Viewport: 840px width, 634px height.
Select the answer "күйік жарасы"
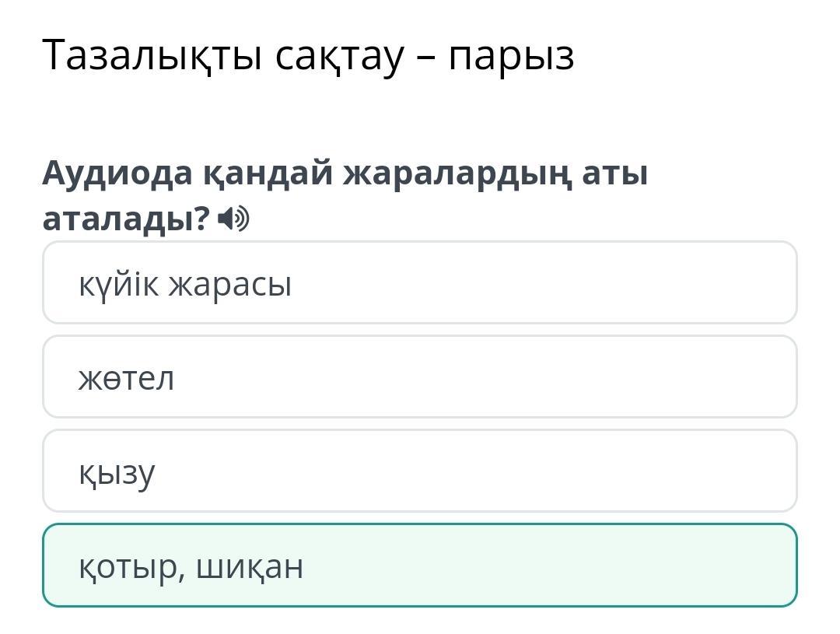tap(420, 283)
